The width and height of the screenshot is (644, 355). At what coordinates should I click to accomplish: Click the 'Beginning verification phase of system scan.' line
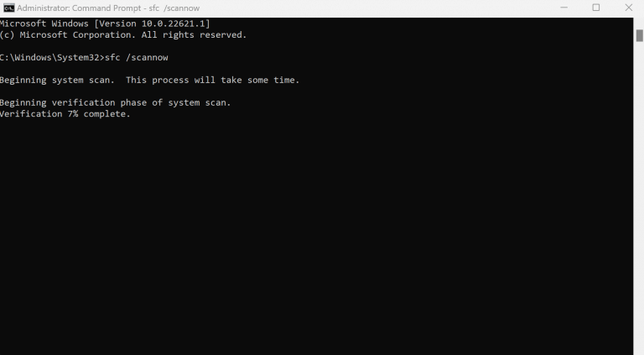(116, 102)
